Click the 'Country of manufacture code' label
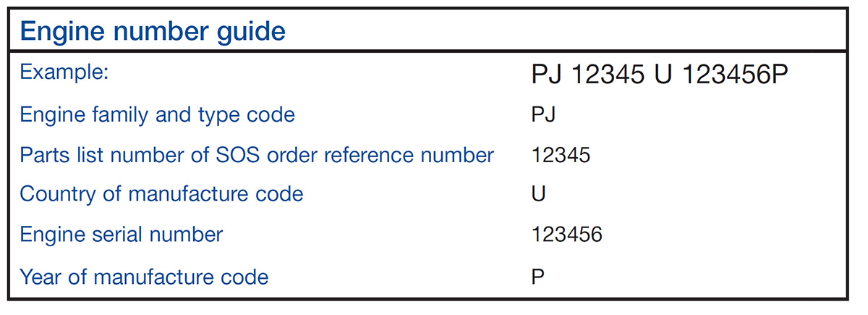The image size is (868, 315). point(161,194)
